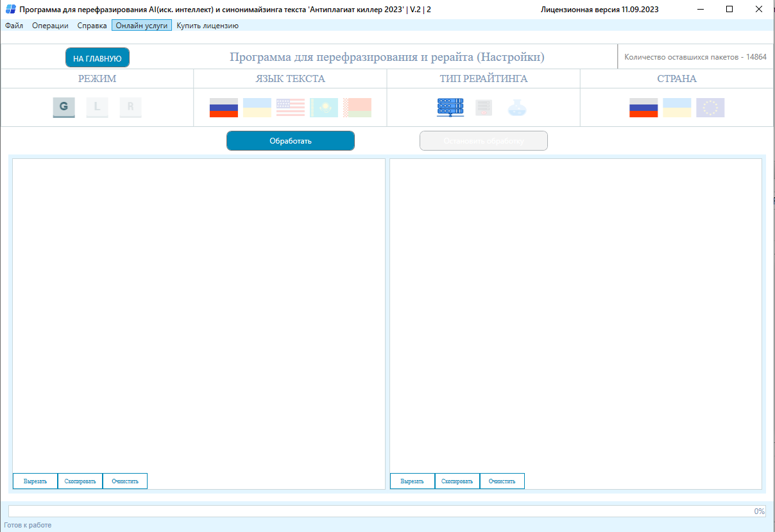This screenshot has height=532, width=775.
Task: Click the Остановить обработку button
Action: coord(484,140)
